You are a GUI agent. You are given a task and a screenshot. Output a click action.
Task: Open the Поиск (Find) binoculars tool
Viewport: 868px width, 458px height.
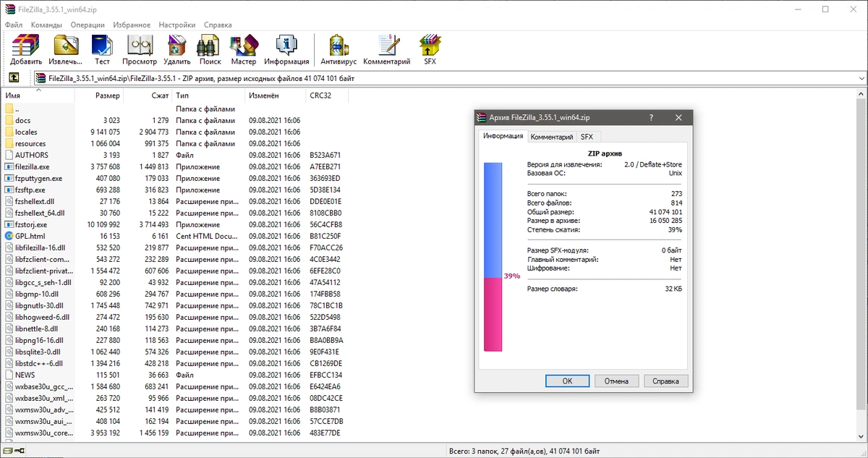tap(210, 46)
